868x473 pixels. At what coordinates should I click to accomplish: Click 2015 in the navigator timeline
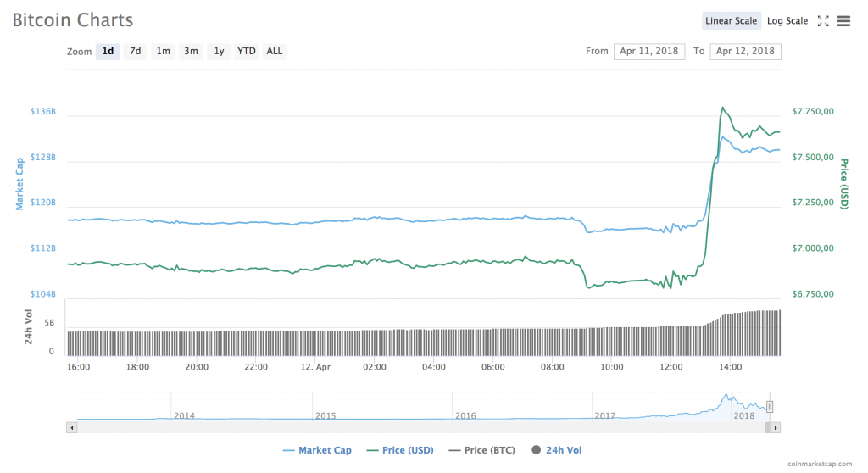(x=325, y=415)
